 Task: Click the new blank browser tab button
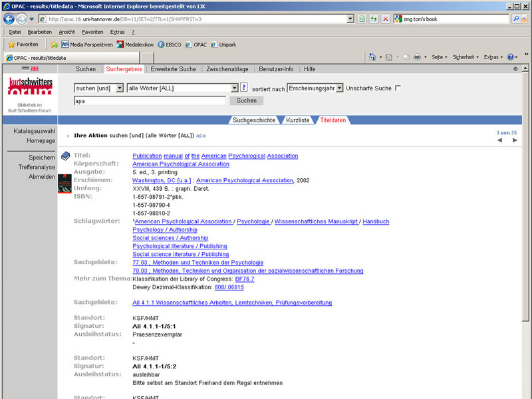146,58
